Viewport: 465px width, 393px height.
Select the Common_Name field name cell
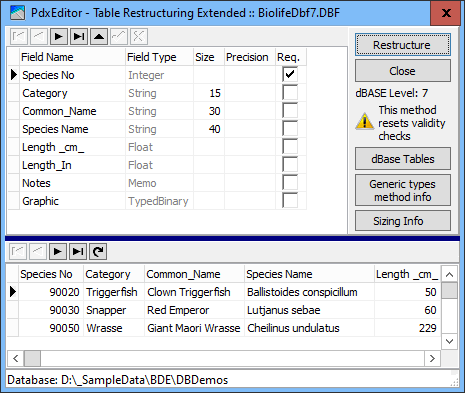tap(72, 111)
